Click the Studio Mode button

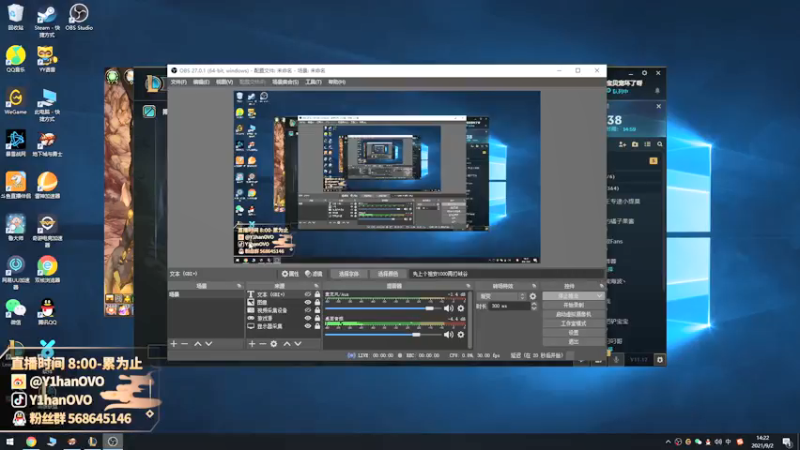point(573,323)
